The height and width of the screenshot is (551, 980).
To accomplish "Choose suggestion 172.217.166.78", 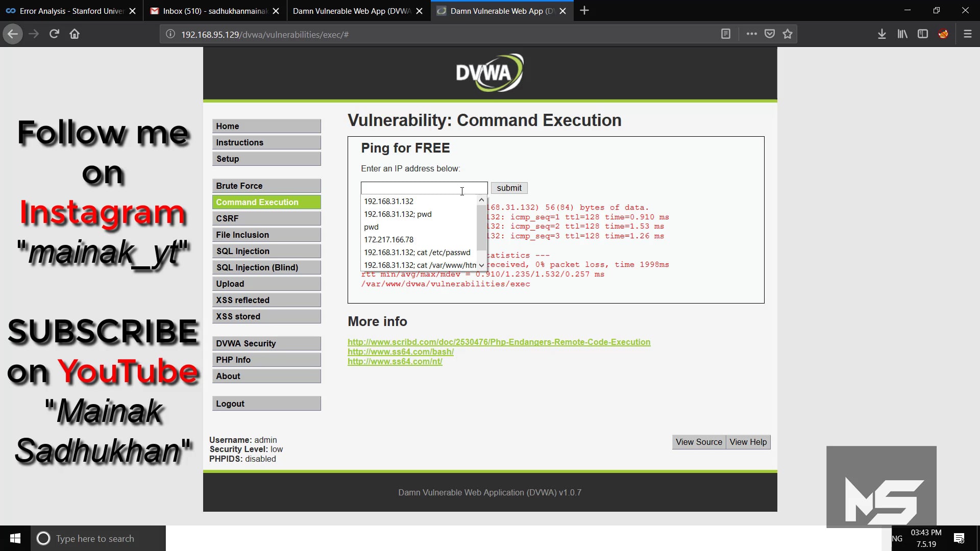I will pos(419,240).
